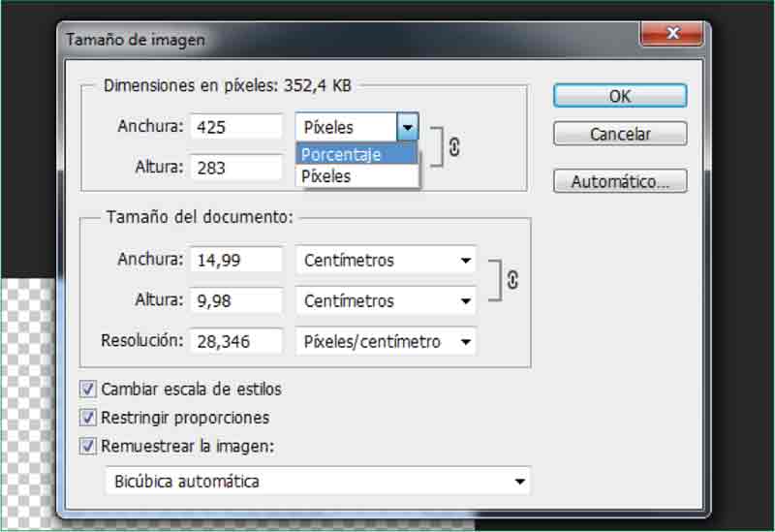Click the pixel Anchura field showing 425
Screen dimensions: 775x532
click(x=236, y=127)
